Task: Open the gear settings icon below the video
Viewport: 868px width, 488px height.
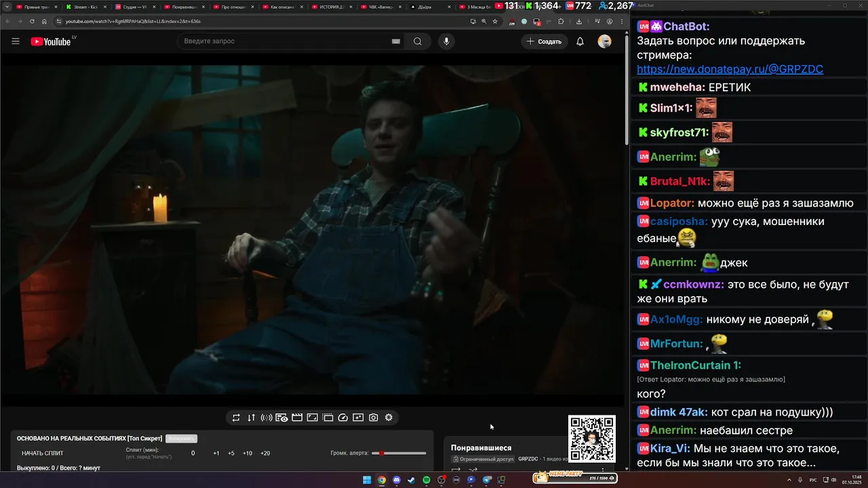Action: [x=389, y=418]
